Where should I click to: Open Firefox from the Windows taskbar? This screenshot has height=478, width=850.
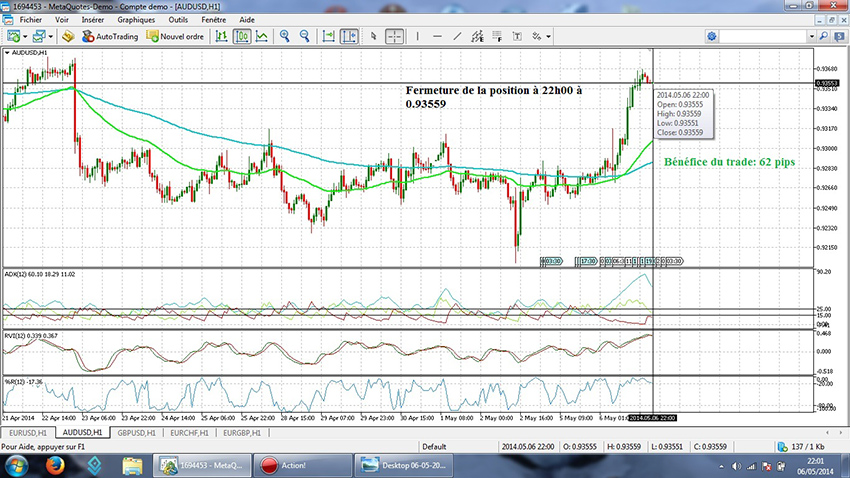(x=54, y=464)
